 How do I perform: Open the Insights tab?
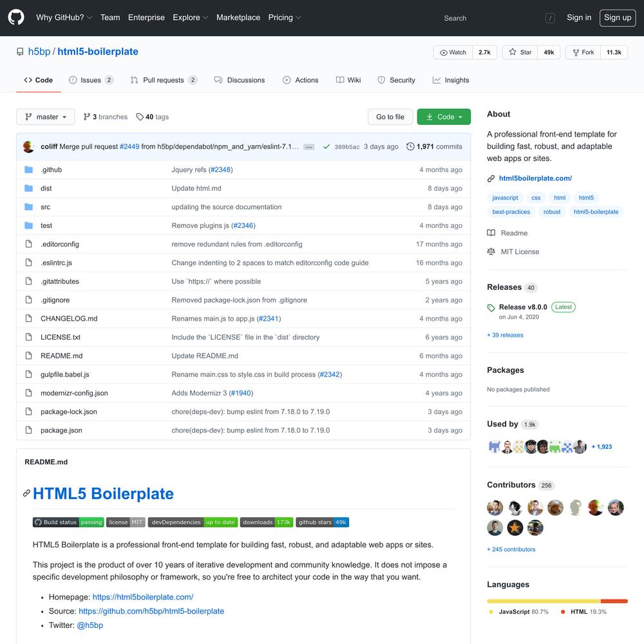click(451, 80)
